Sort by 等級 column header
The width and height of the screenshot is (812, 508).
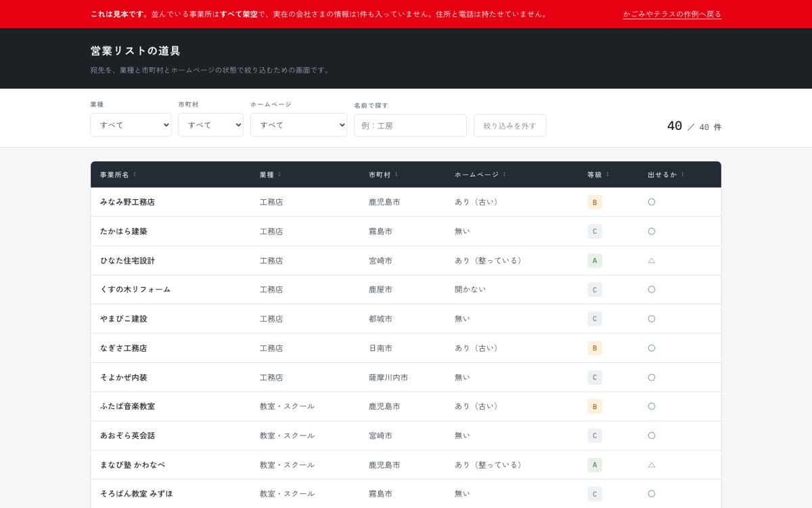597,175
